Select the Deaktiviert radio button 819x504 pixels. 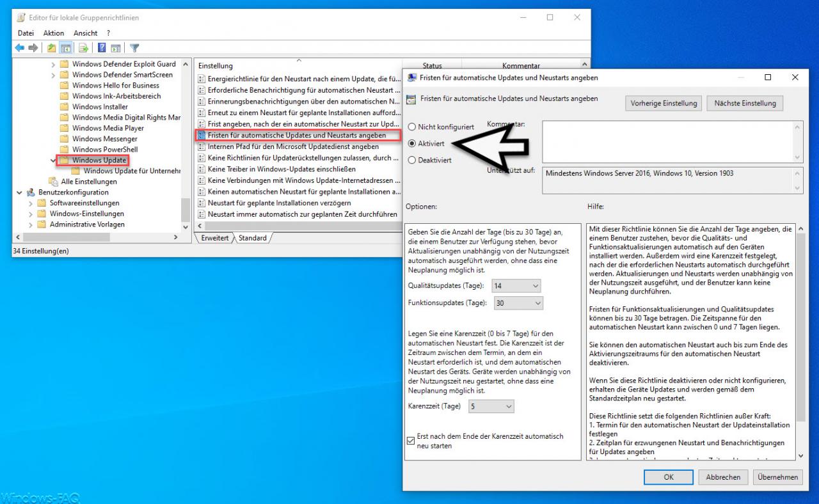coord(412,160)
